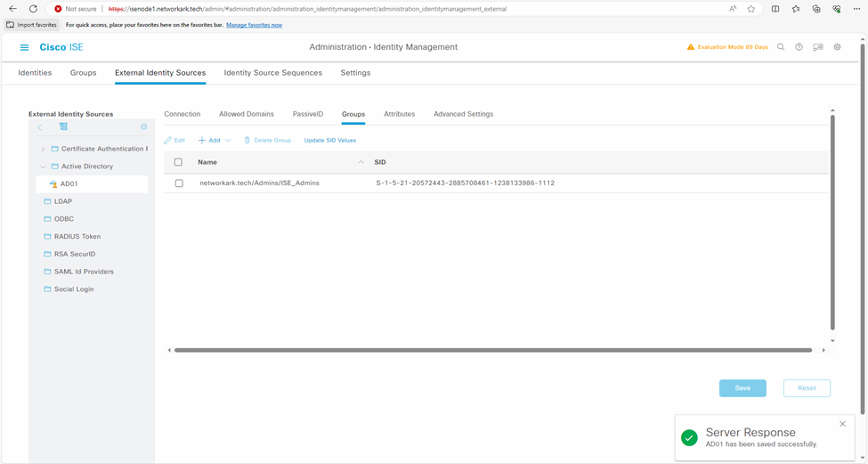
Task: Refresh the browser page
Action: pyautogui.click(x=33, y=9)
